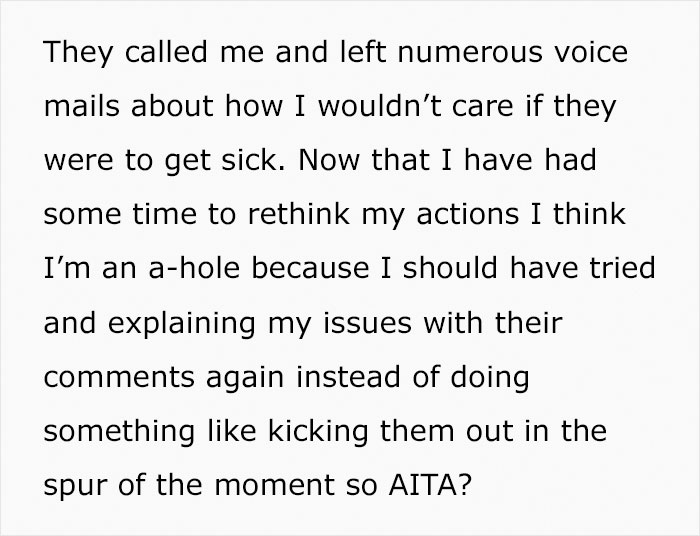Screen dimensions: 700x536
Task: Click the word "actions"
Action: click(468, 214)
